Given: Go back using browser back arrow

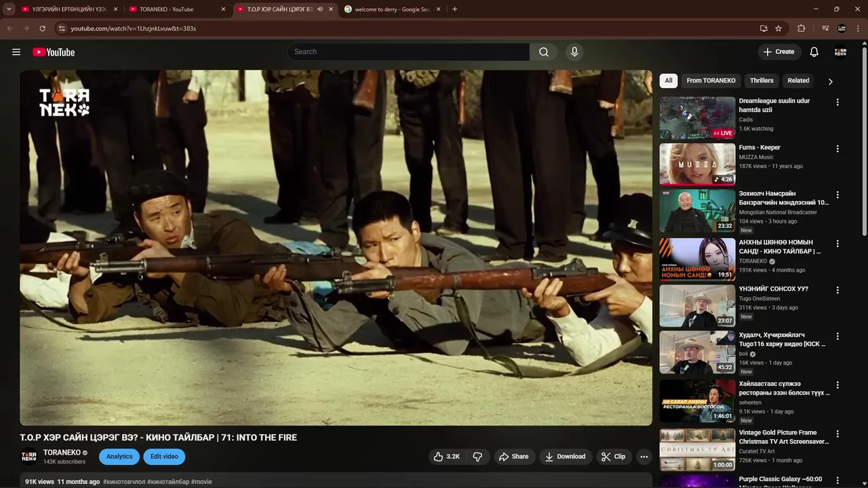Looking at the screenshot, I should pyautogui.click(x=9, y=28).
